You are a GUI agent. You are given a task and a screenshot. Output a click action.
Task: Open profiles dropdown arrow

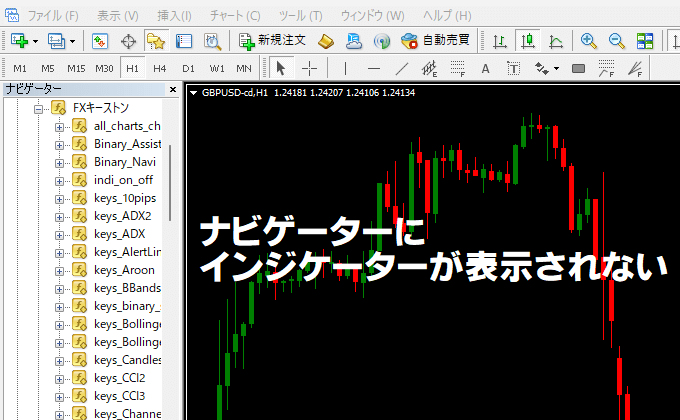click(72, 42)
